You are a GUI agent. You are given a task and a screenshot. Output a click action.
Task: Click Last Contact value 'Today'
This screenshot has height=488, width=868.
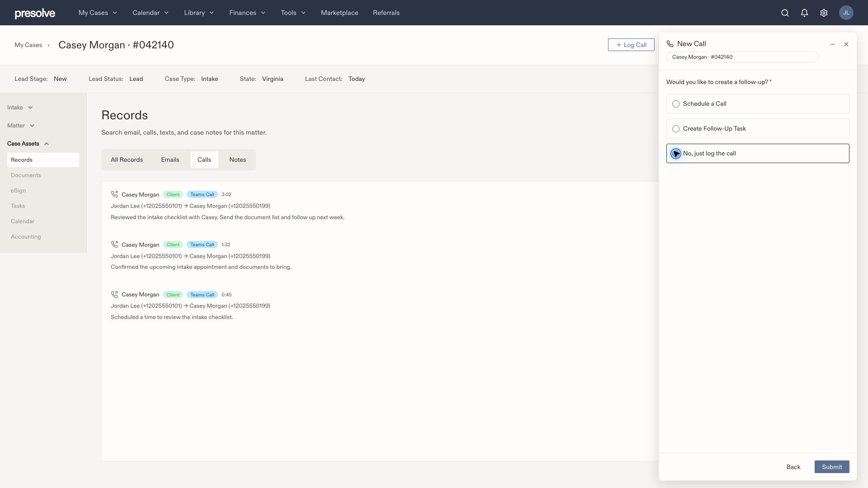(357, 79)
